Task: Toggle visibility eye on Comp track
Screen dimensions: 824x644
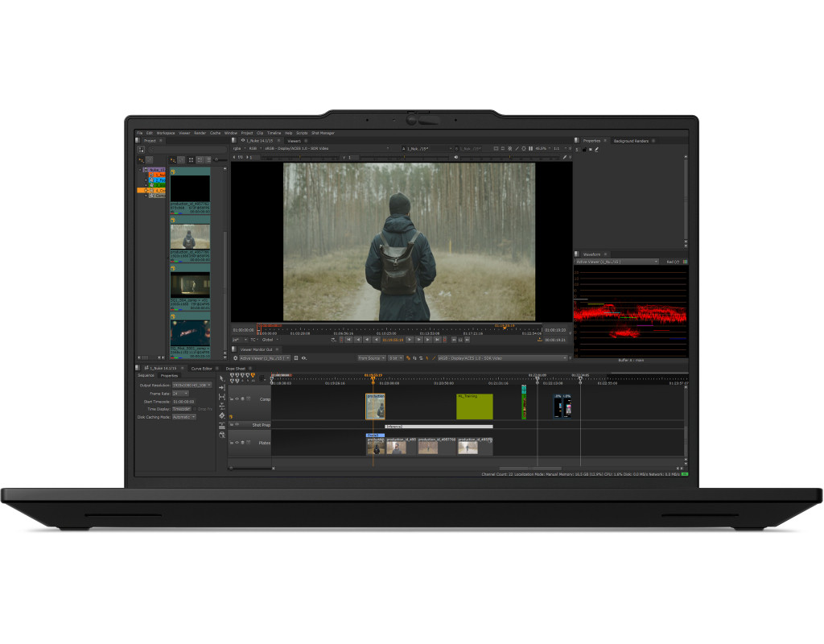Action: tap(237, 398)
